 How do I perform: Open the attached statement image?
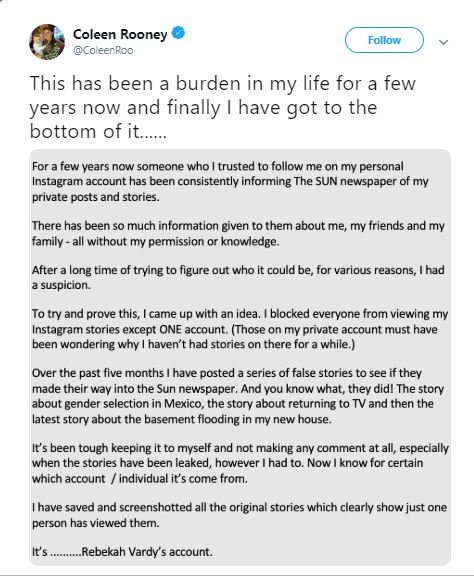coord(240,357)
